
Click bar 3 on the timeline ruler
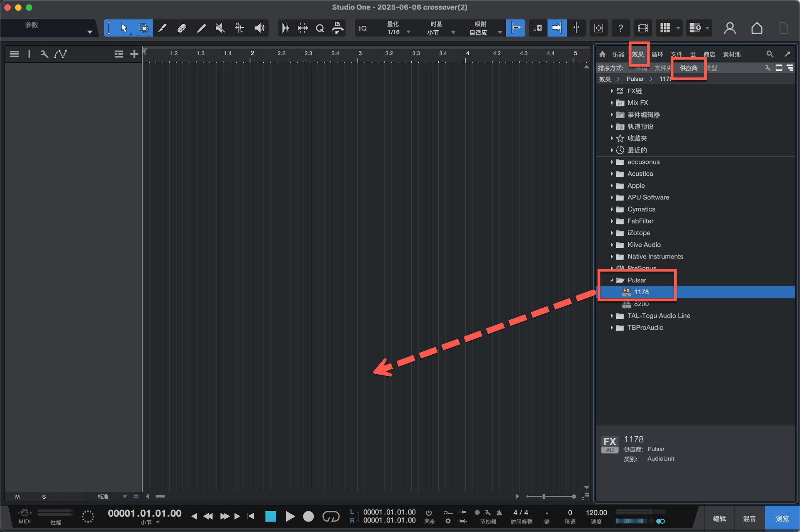(x=360, y=53)
